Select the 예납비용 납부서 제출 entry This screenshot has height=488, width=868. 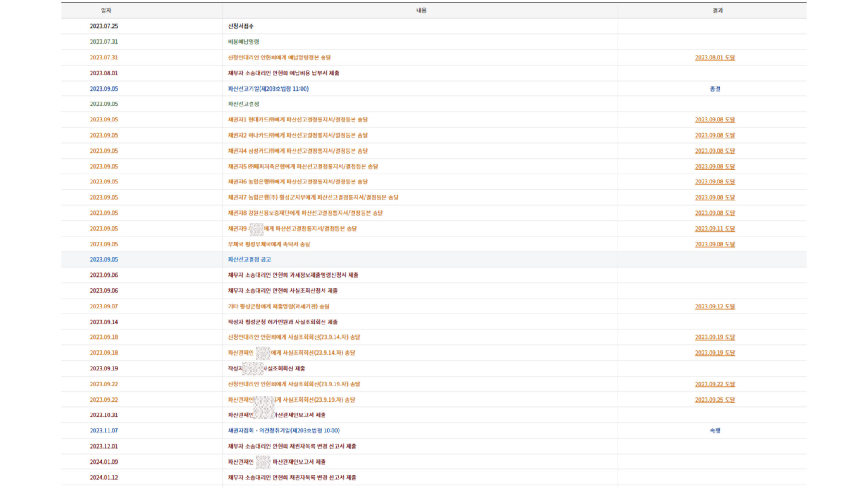click(284, 73)
